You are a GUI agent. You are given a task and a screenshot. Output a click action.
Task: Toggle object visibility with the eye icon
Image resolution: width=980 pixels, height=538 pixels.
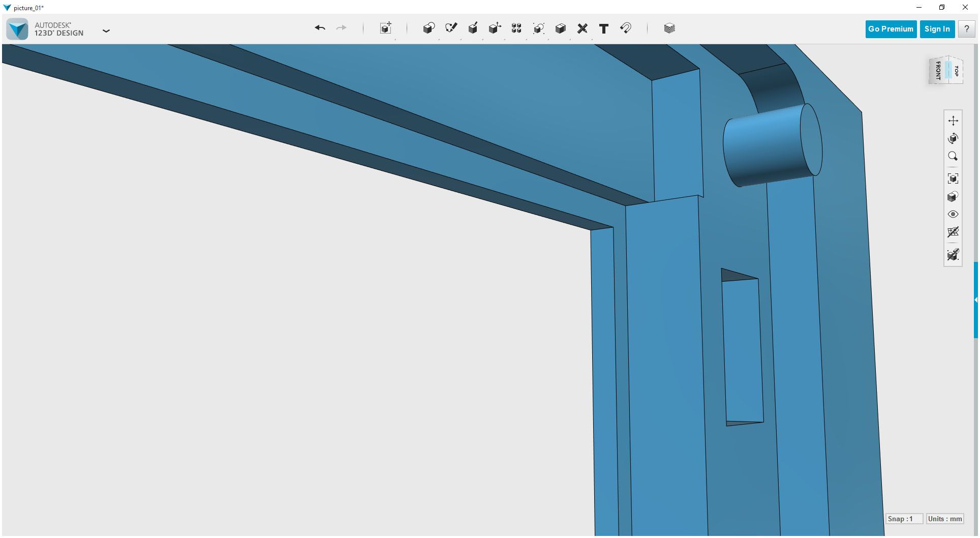click(954, 214)
